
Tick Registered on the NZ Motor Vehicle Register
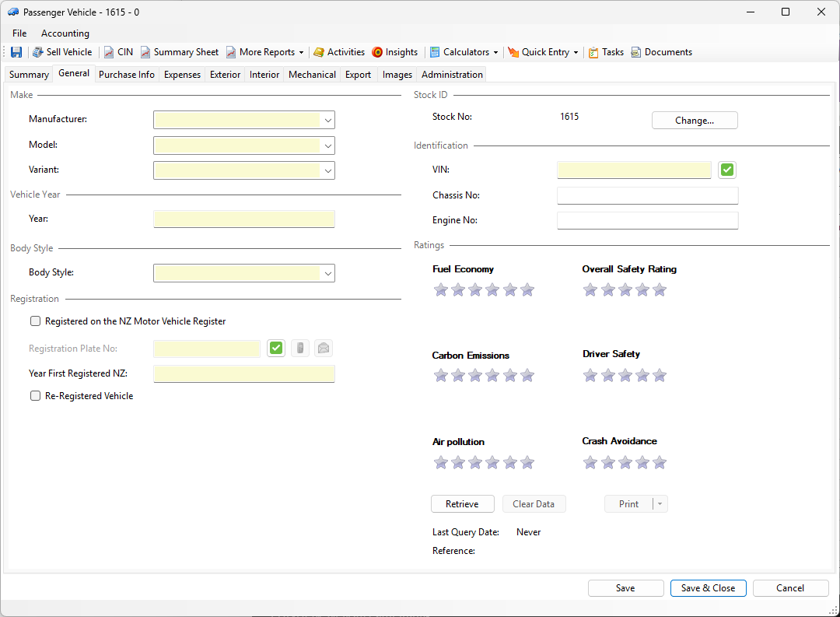[35, 321]
